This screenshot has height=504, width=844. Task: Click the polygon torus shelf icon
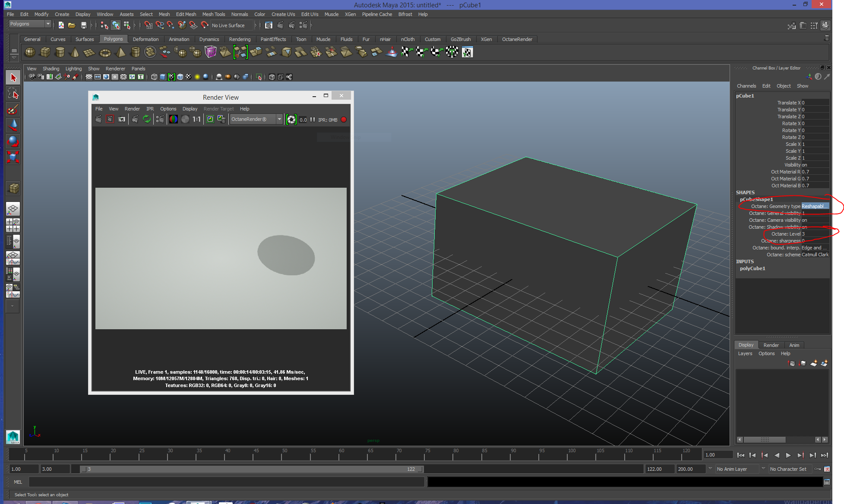tap(105, 53)
